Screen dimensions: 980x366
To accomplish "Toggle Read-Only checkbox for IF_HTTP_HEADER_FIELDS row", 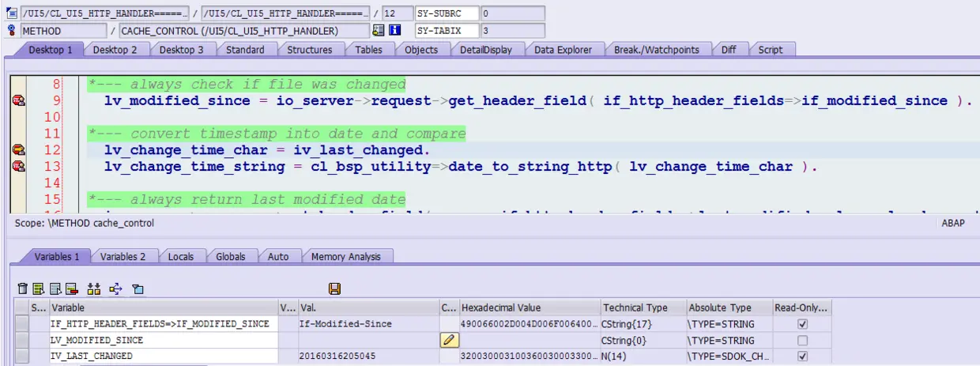I will tap(803, 324).
